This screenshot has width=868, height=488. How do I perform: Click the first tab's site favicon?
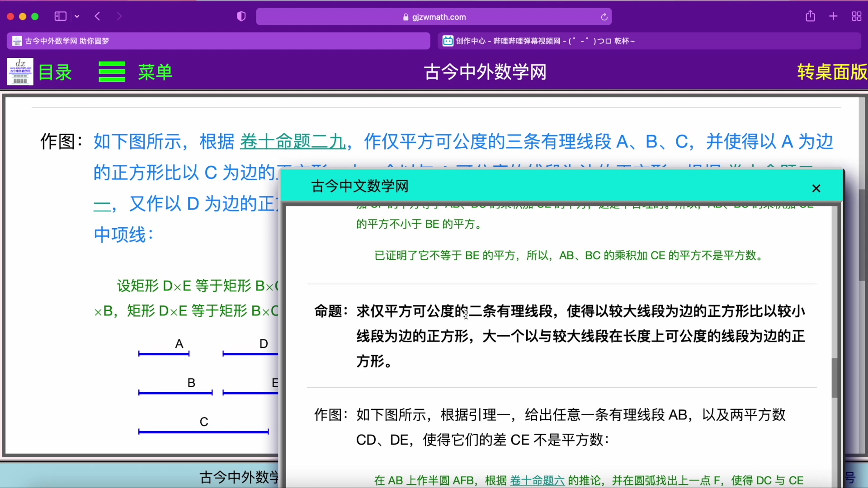pyautogui.click(x=17, y=41)
